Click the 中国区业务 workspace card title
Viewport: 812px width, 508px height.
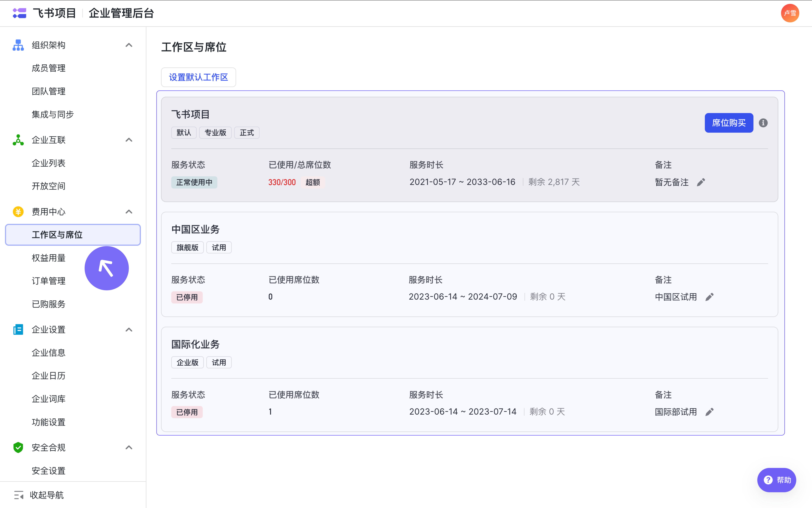[x=195, y=230]
